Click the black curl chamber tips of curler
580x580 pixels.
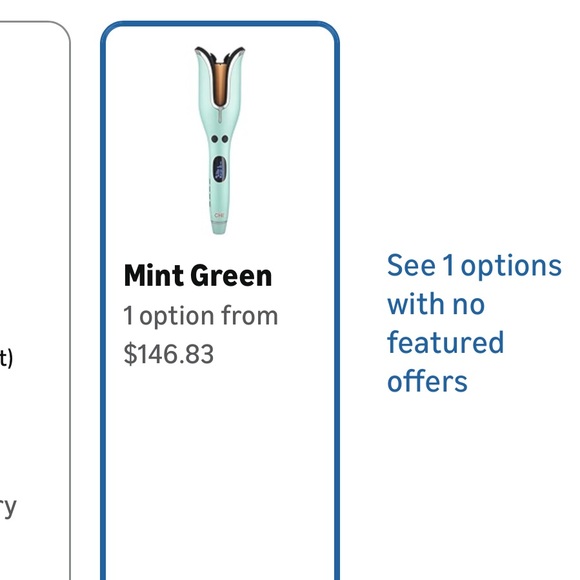[x=220, y=55]
